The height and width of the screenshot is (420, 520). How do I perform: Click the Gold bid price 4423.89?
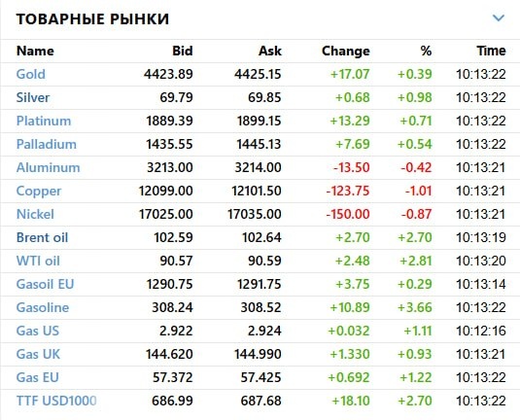[x=168, y=74]
